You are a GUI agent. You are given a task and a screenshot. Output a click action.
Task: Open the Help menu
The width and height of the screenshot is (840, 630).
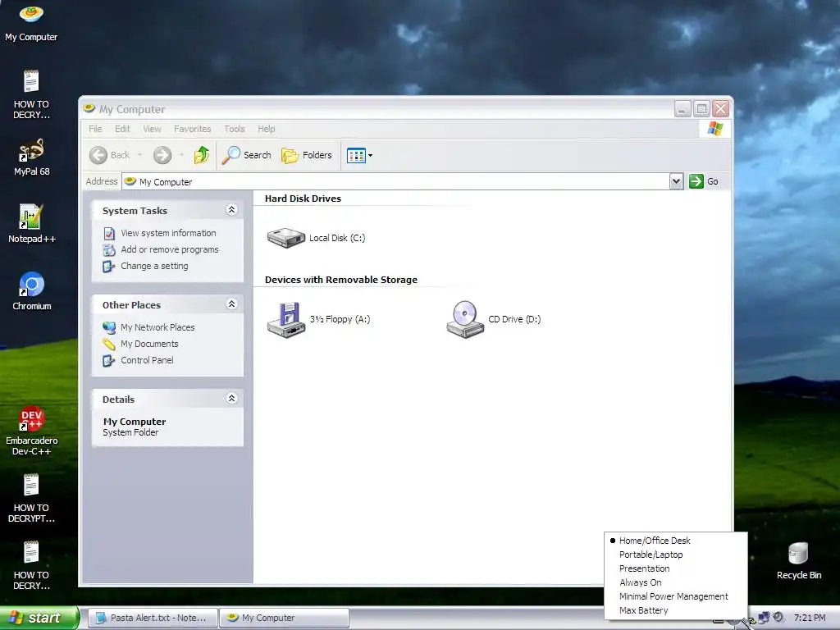coord(267,129)
